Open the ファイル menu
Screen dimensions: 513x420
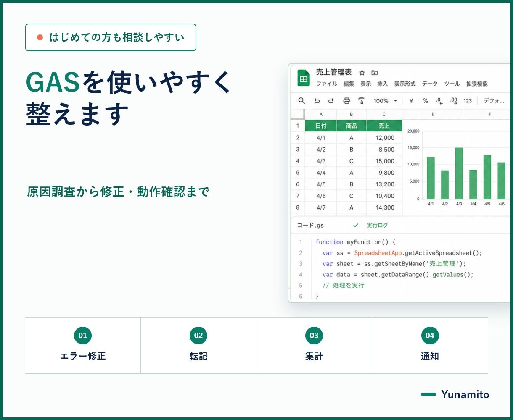point(327,84)
